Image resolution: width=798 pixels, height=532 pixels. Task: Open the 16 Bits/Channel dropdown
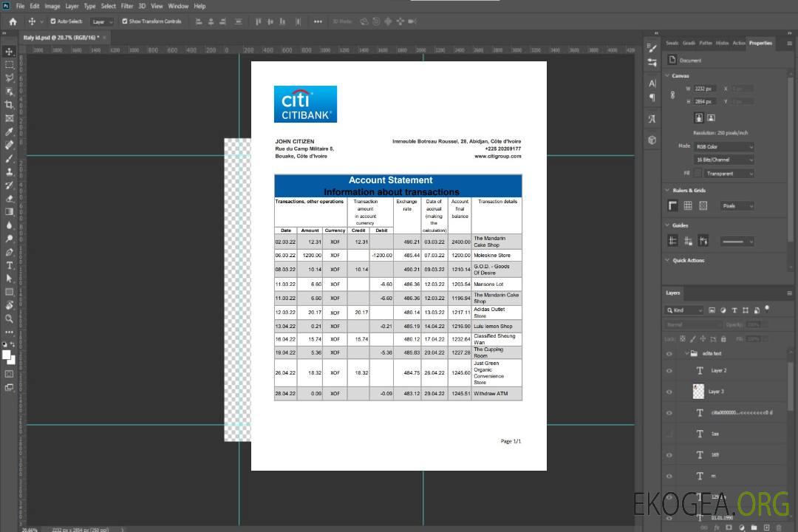pos(724,160)
